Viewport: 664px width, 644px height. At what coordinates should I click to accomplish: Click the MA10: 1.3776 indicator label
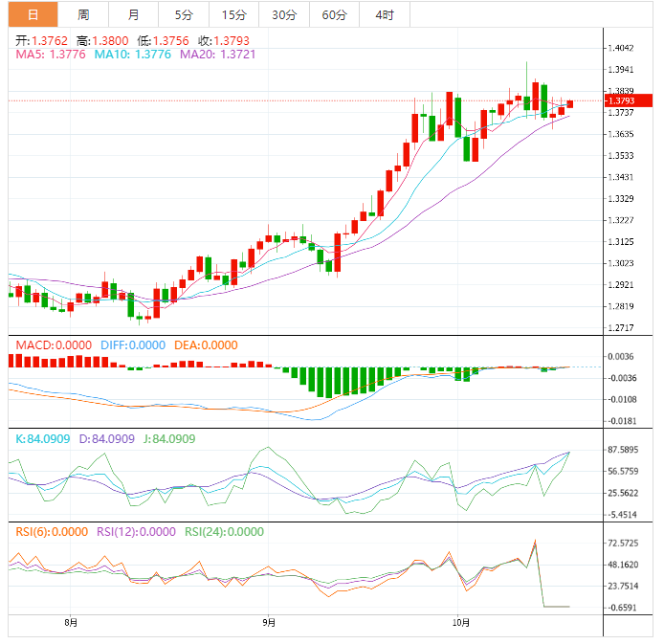(x=133, y=55)
